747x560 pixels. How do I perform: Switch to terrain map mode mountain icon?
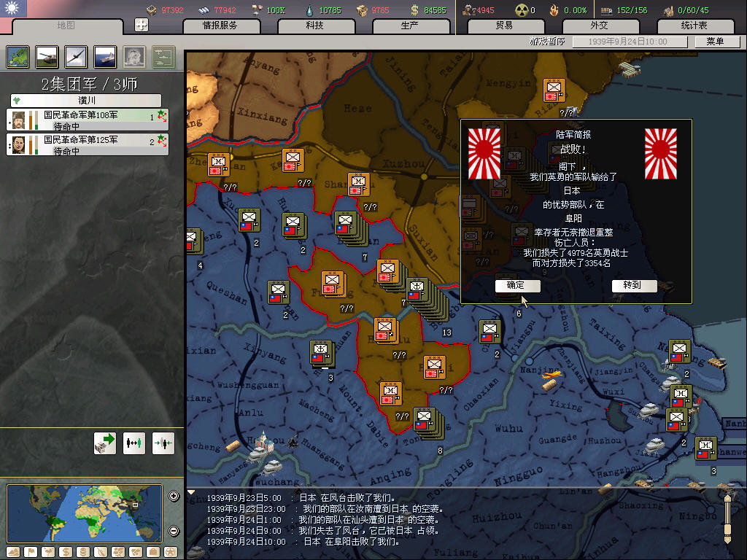[13, 552]
